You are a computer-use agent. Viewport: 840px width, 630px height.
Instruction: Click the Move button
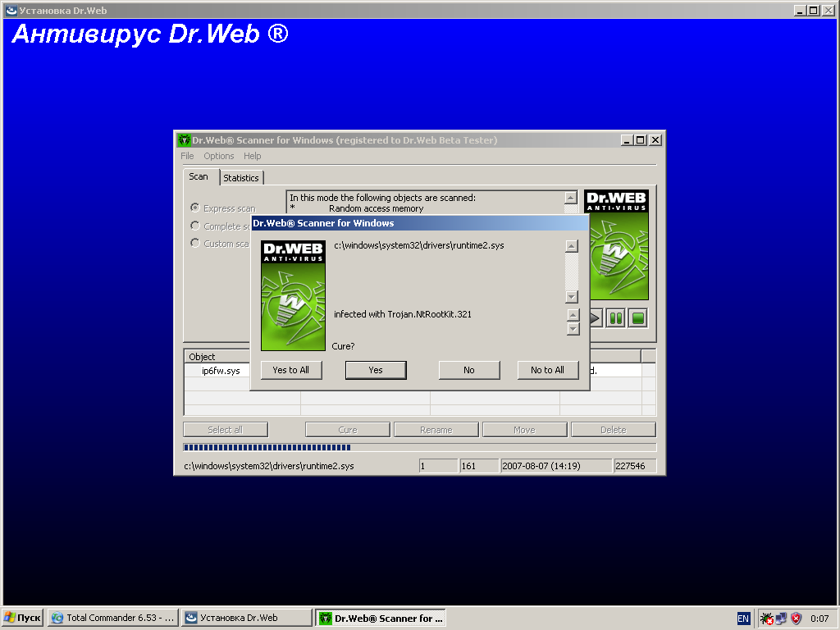[x=524, y=430]
